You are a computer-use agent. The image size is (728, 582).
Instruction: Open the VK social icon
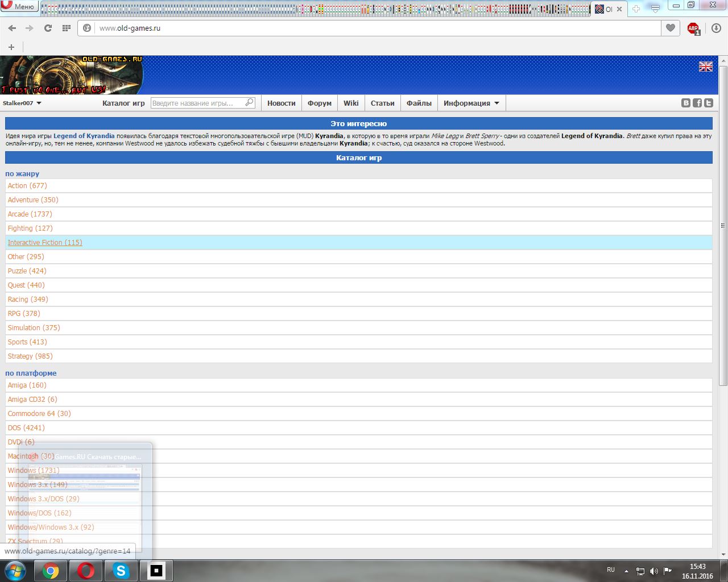point(686,103)
